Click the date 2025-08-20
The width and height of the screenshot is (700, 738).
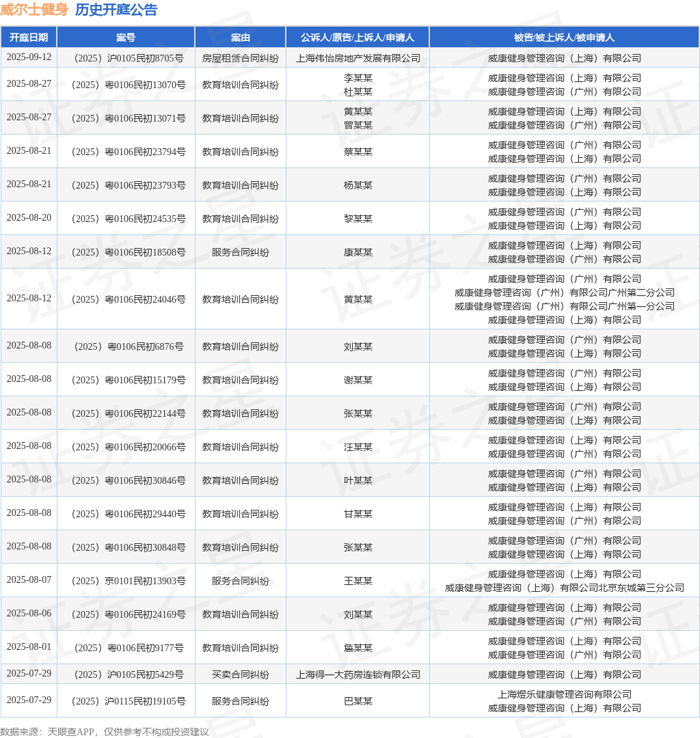29,217
